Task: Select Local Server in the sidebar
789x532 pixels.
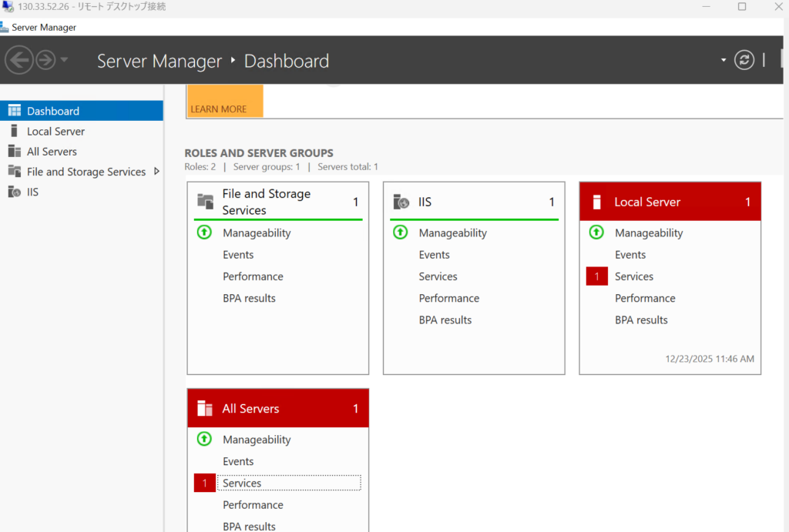Action: coord(55,132)
